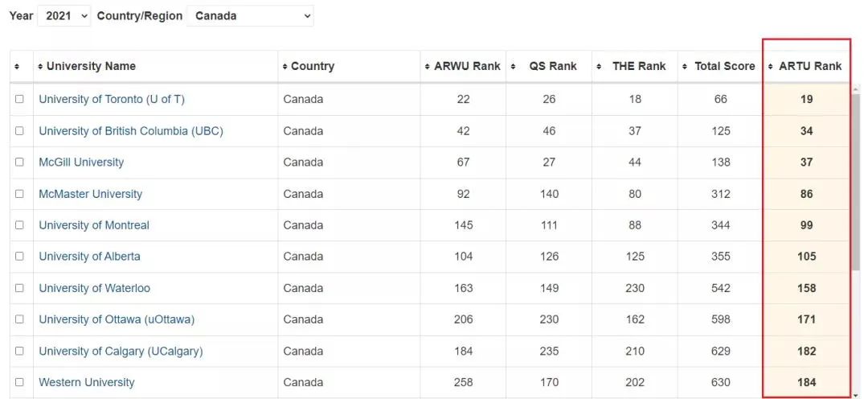Expand the Country/Region Canada dropdown
868x399 pixels.
[x=250, y=15]
